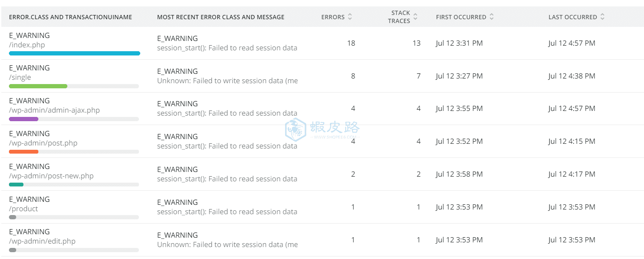Open the /single transaction error
This screenshot has width=644, height=259.
point(322,76)
